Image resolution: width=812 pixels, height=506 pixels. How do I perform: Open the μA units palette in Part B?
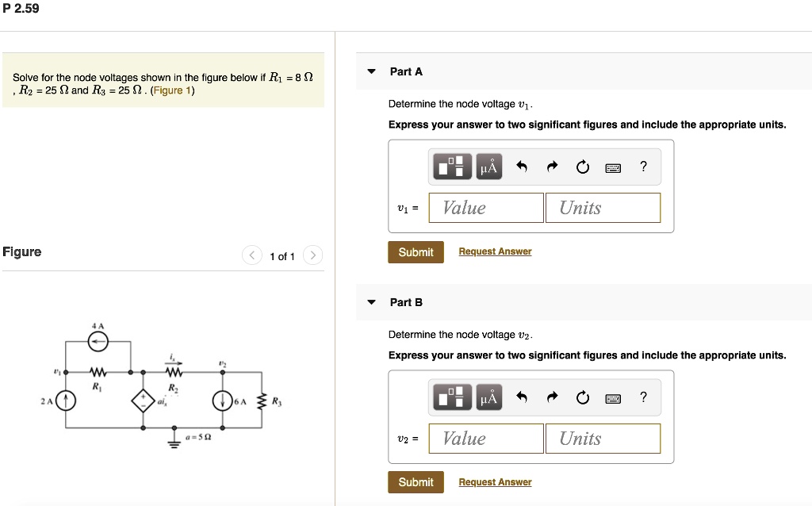click(488, 397)
